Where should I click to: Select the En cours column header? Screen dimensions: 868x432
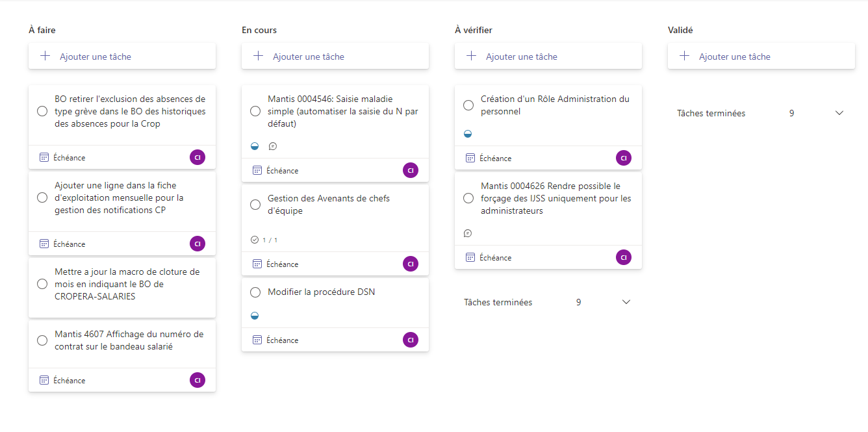tap(259, 30)
